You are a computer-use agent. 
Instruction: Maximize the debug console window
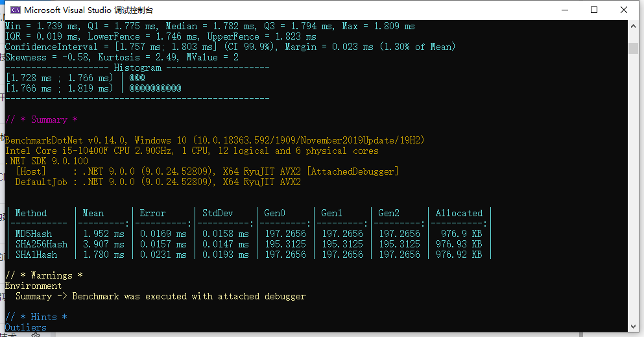tap(593, 10)
